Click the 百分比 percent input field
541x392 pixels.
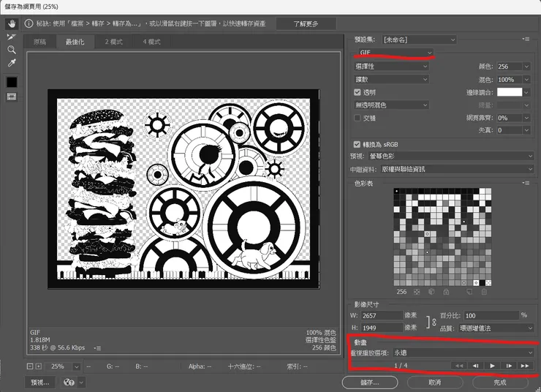tap(491, 315)
